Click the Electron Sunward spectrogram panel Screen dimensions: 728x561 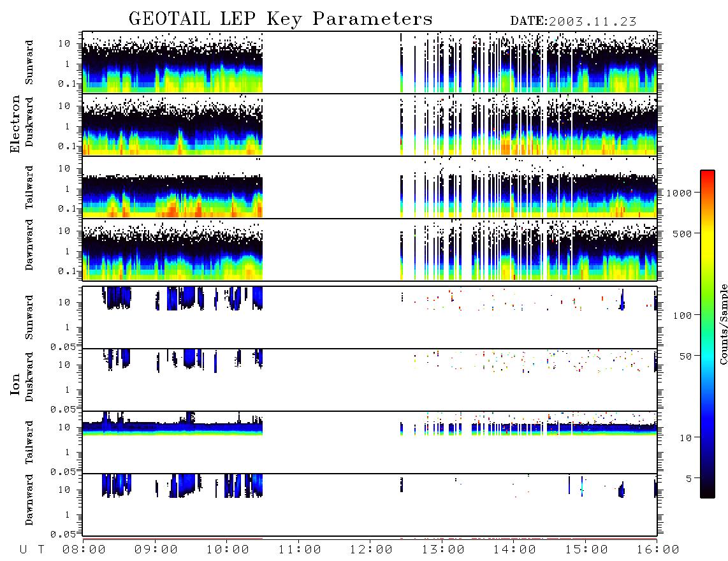[370, 62]
